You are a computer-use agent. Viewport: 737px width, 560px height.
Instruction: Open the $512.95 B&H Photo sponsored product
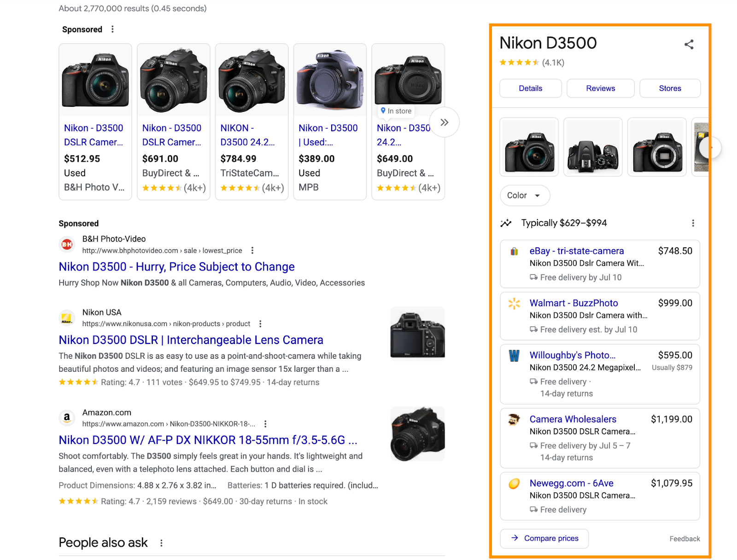pyautogui.click(x=95, y=122)
